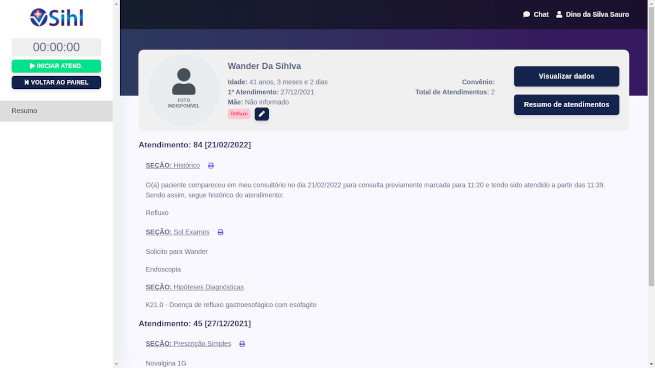This screenshot has width=655, height=368.
Task: Edit patient tags with pencil icon
Action: [x=262, y=114]
